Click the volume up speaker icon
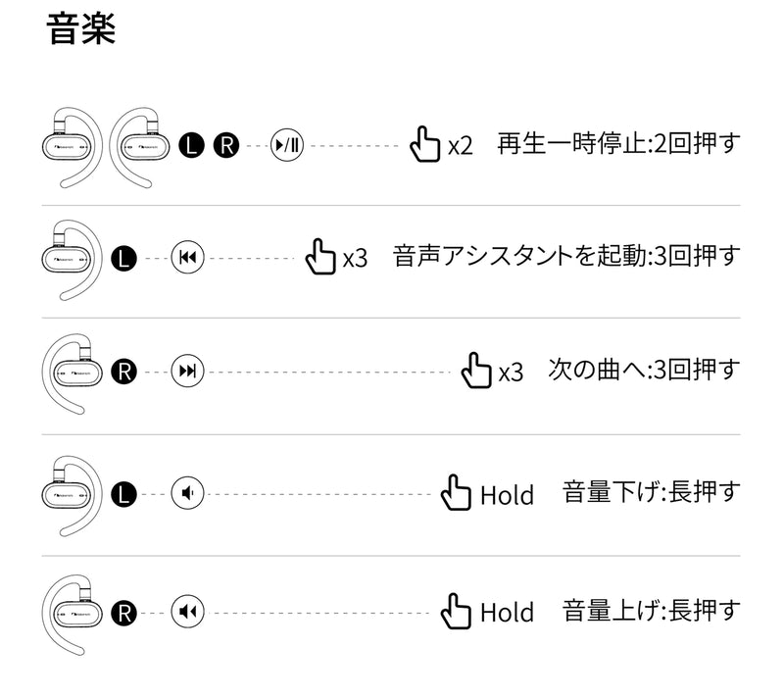 click(187, 613)
